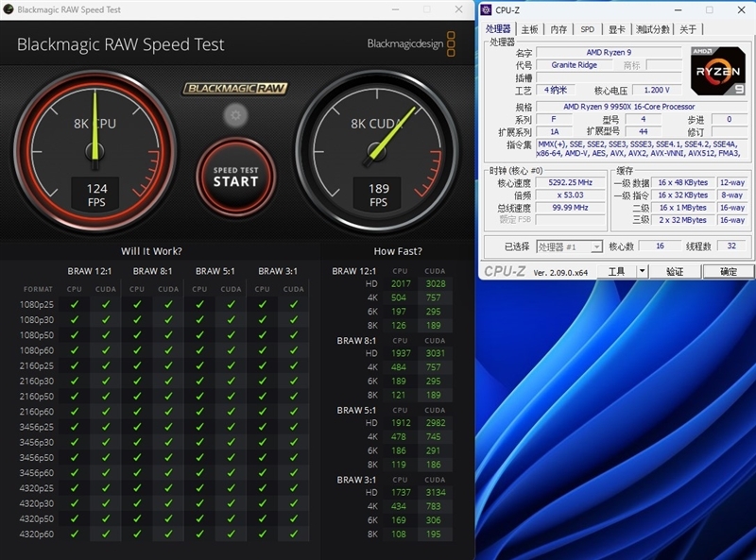Click the CPU-Z title bar icon
The height and width of the screenshot is (560, 756).
[x=486, y=9]
